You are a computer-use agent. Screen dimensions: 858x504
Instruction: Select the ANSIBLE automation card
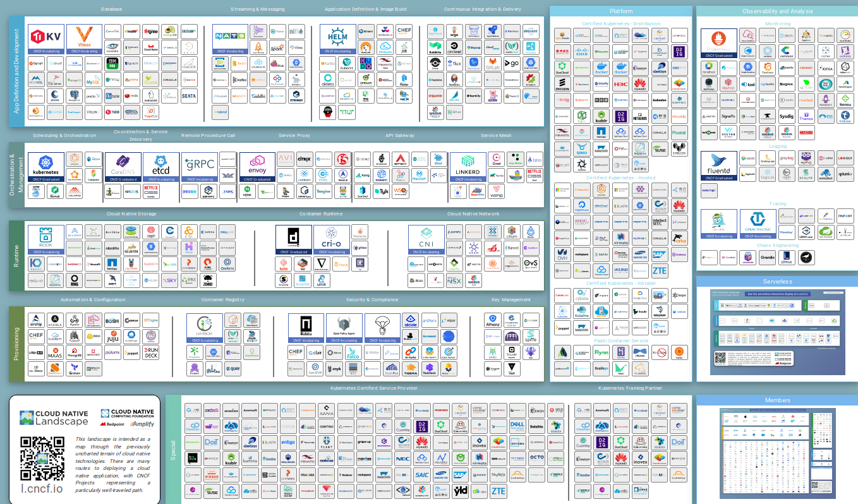(56, 321)
